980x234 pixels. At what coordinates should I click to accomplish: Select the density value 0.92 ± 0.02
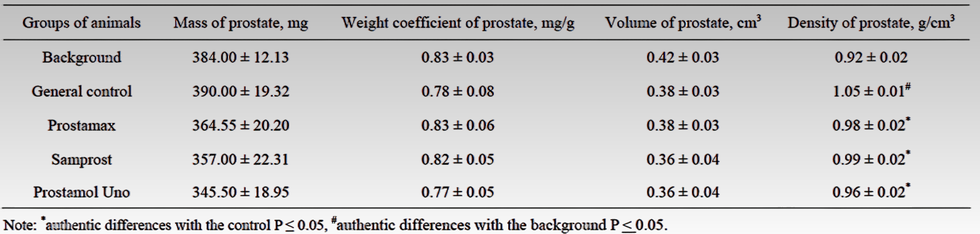tap(871, 57)
